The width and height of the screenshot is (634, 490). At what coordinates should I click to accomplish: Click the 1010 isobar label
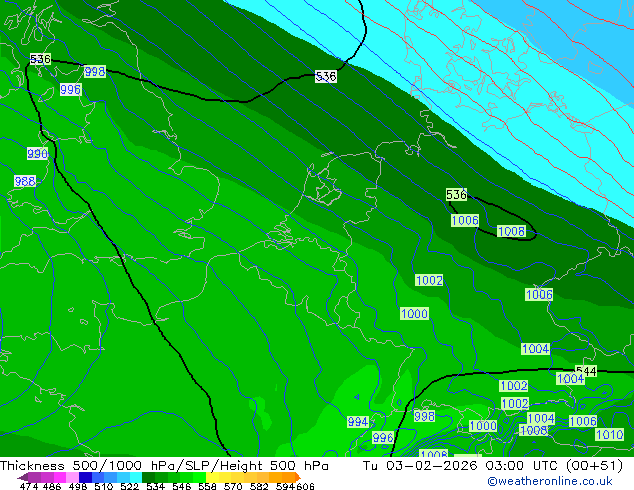tap(609, 435)
